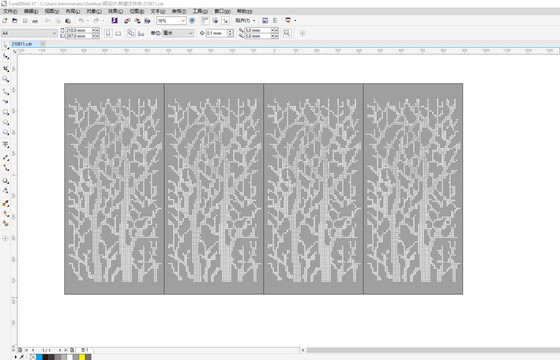Click the Save icon in toolbar
This screenshot has width=560, height=360.
tap(25, 21)
